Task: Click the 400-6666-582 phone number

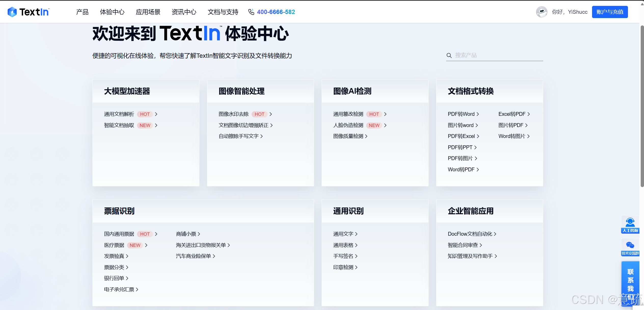Action: (x=276, y=12)
